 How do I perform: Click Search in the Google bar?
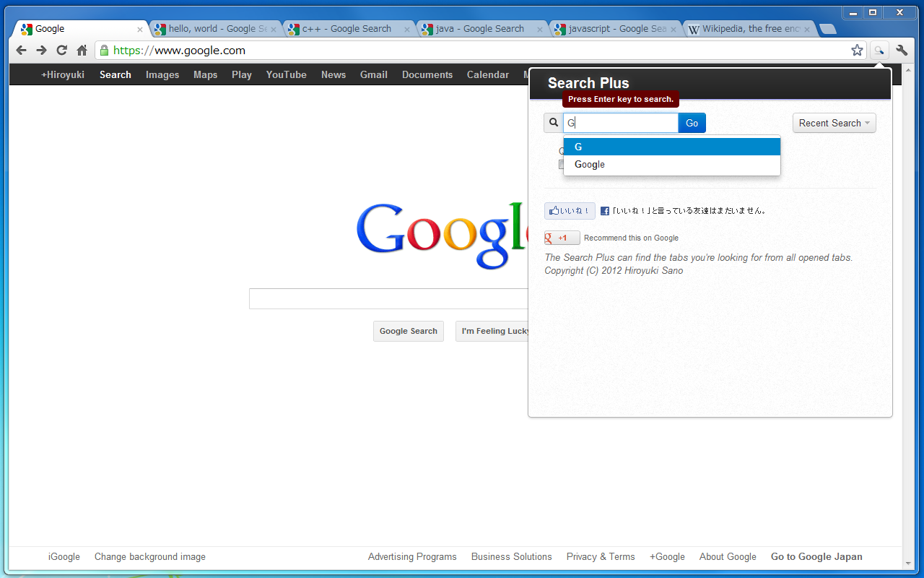coord(115,74)
